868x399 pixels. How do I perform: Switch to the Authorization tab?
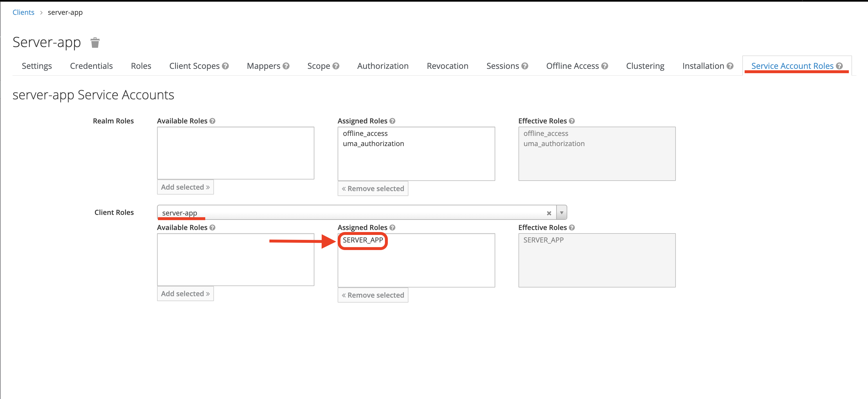(383, 66)
